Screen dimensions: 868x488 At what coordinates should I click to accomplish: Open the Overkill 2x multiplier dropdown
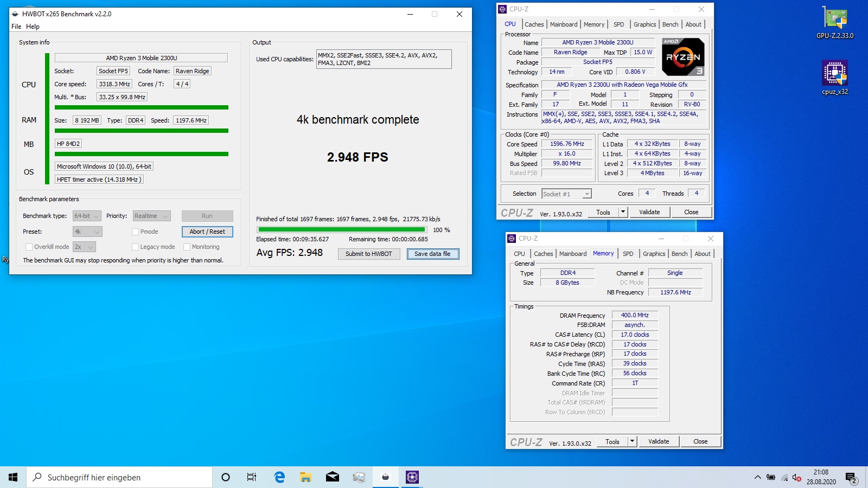coord(84,247)
